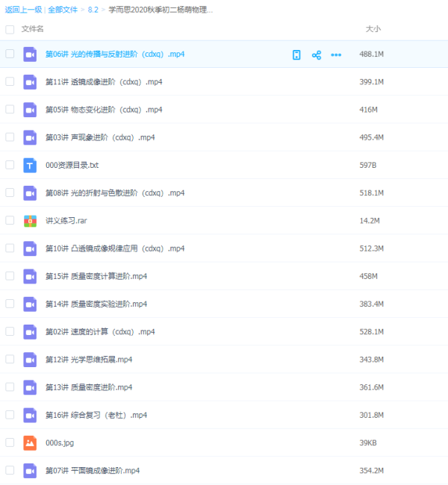Open the more options dots for 第06讲
The height and width of the screenshot is (485, 448).
click(336, 54)
